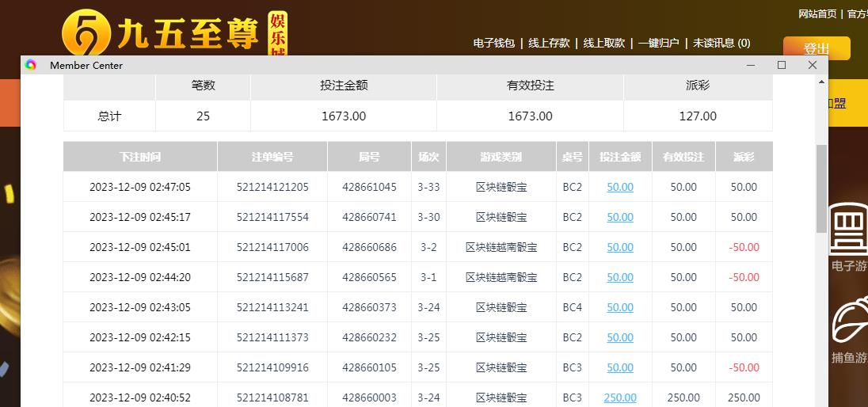
Task: Click 派彩 header in the bets table
Action: tap(744, 157)
